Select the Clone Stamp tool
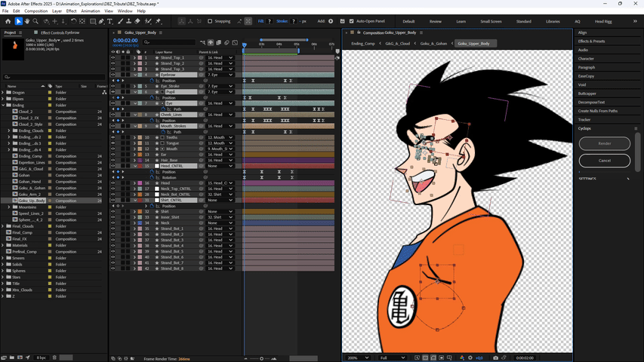The image size is (644, 362). click(128, 21)
